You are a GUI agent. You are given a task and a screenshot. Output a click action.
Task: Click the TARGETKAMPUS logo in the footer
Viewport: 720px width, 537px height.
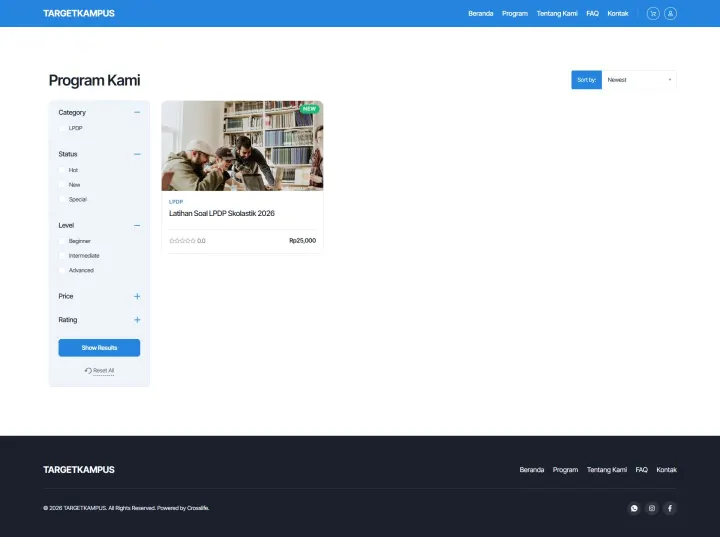click(x=79, y=469)
